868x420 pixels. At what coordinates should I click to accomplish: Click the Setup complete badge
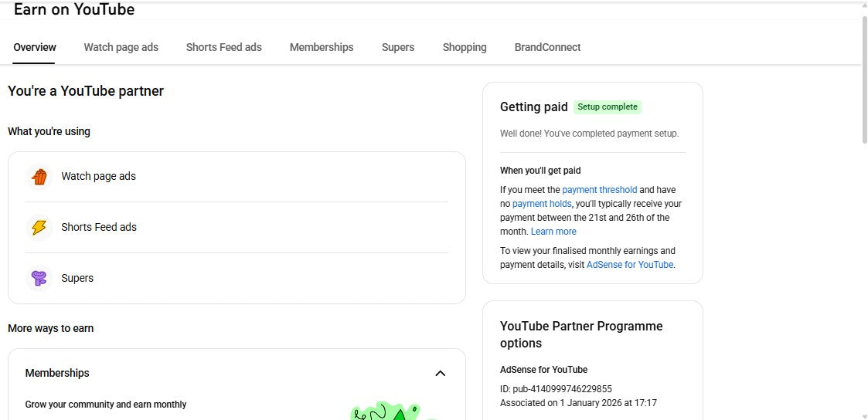[608, 107]
